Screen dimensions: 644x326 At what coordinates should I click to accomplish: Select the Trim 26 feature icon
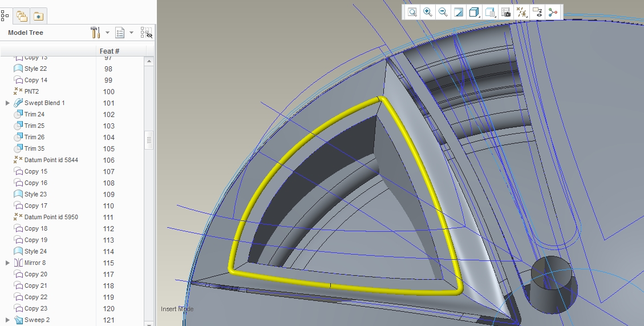click(x=18, y=137)
